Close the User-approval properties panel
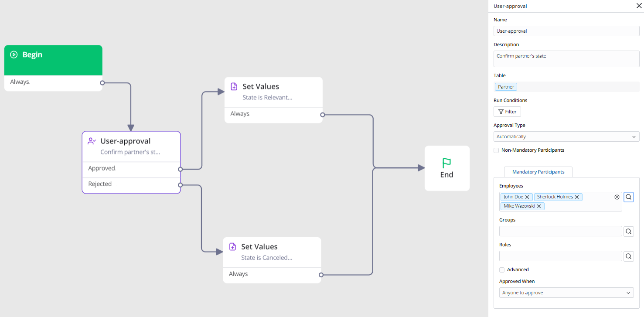This screenshot has height=317, width=644. coord(639,6)
